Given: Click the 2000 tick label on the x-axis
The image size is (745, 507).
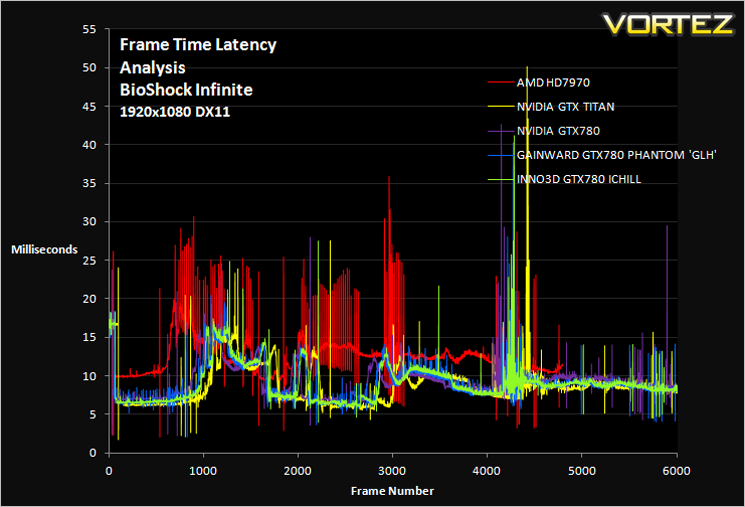Looking at the screenshot, I should [298, 471].
